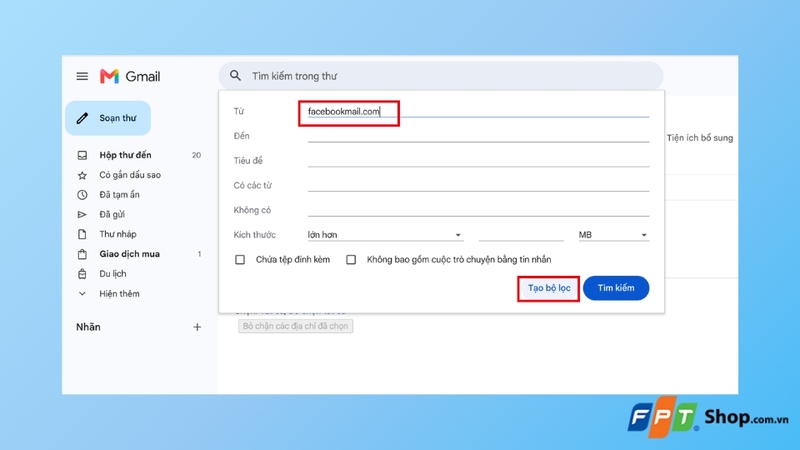The image size is (800, 450).
Task: Click the pencil icon in Soạn thư
Action: pyautogui.click(x=82, y=118)
